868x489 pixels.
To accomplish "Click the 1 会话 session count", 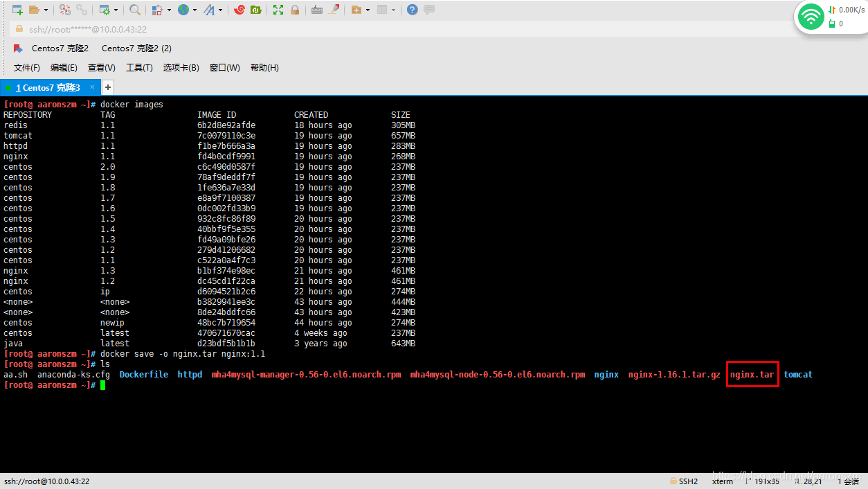I will (848, 481).
